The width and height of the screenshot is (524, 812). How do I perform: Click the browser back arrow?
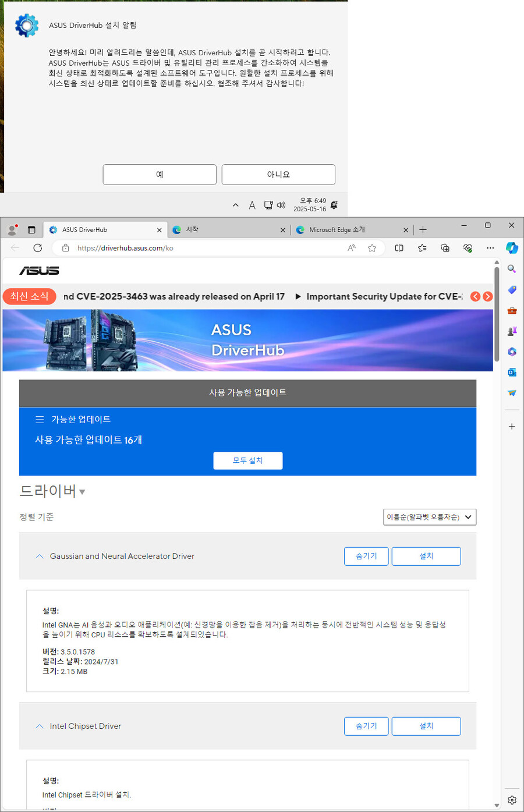15,248
